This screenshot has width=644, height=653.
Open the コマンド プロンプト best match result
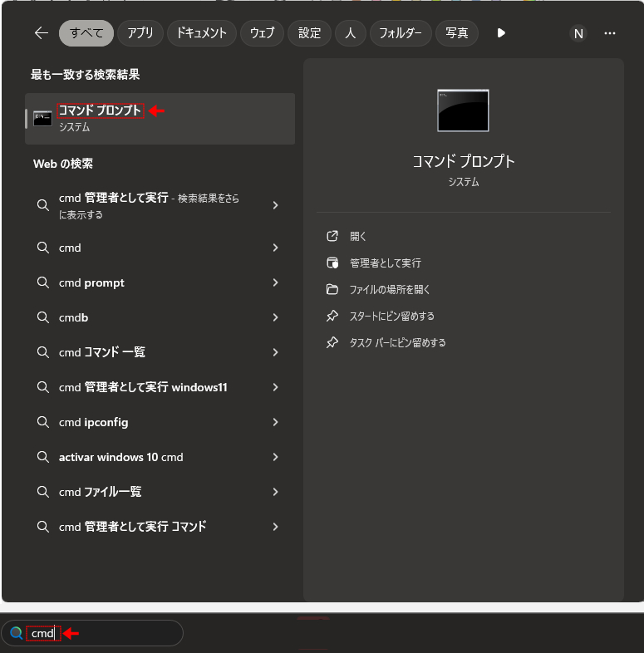[x=160, y=119]
